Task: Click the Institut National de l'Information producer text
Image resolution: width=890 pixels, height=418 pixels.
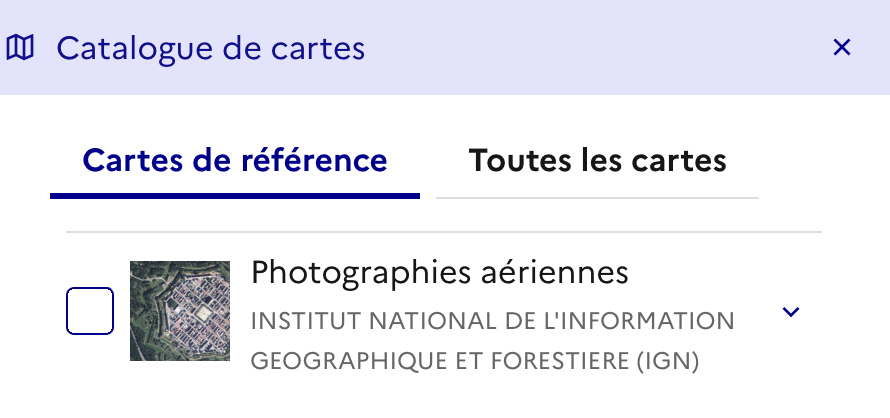Action: point(492,322)
